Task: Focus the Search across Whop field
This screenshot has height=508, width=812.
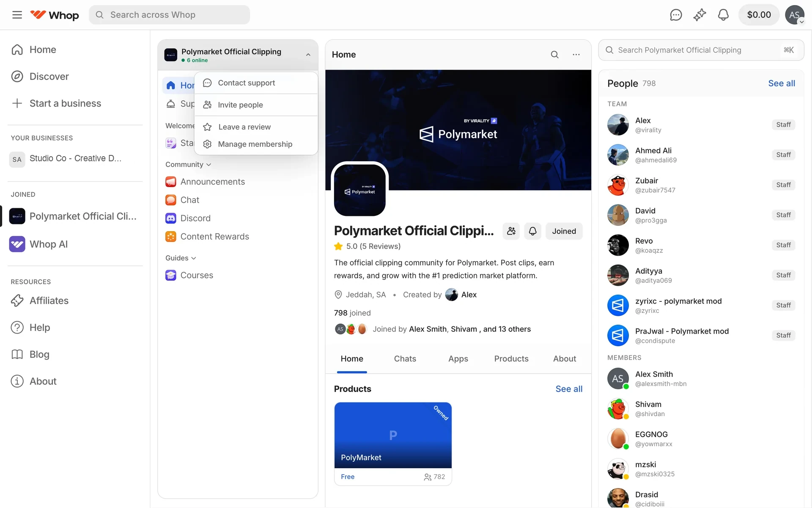Action: 169,15
